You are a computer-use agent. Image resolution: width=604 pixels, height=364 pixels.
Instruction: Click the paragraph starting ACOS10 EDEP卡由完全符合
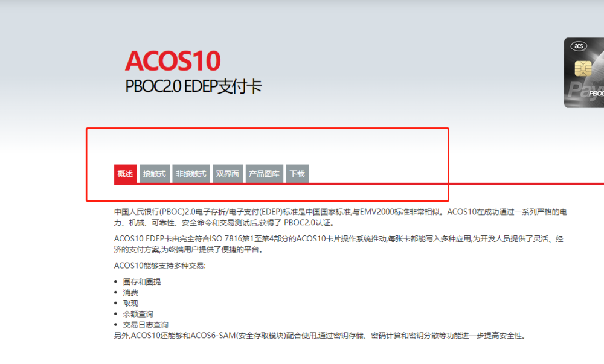coord(339,244)
